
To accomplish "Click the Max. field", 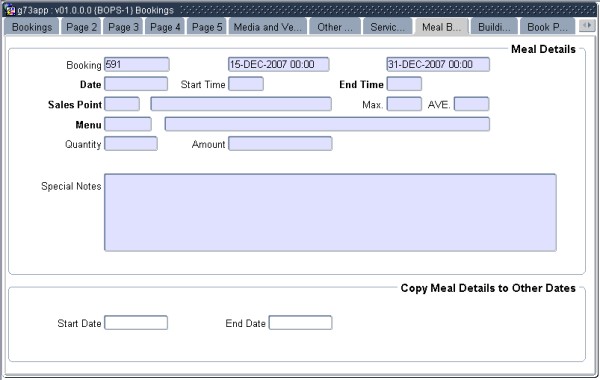I will [404, 104].
